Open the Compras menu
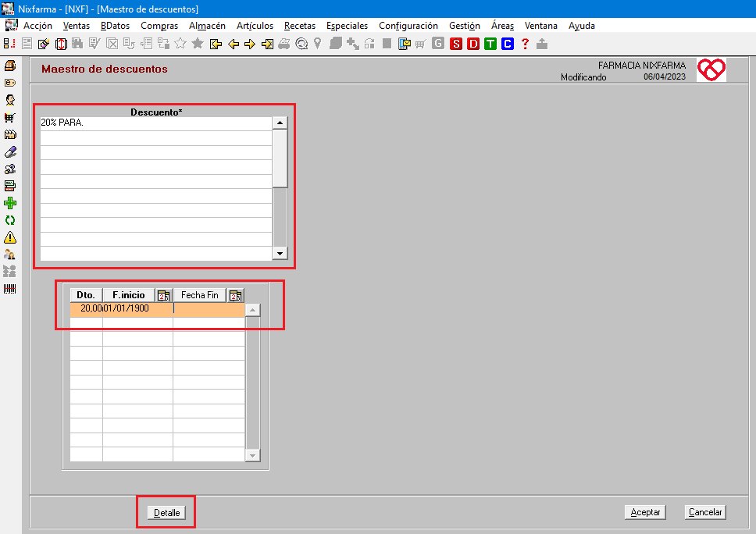 [159, 26]
